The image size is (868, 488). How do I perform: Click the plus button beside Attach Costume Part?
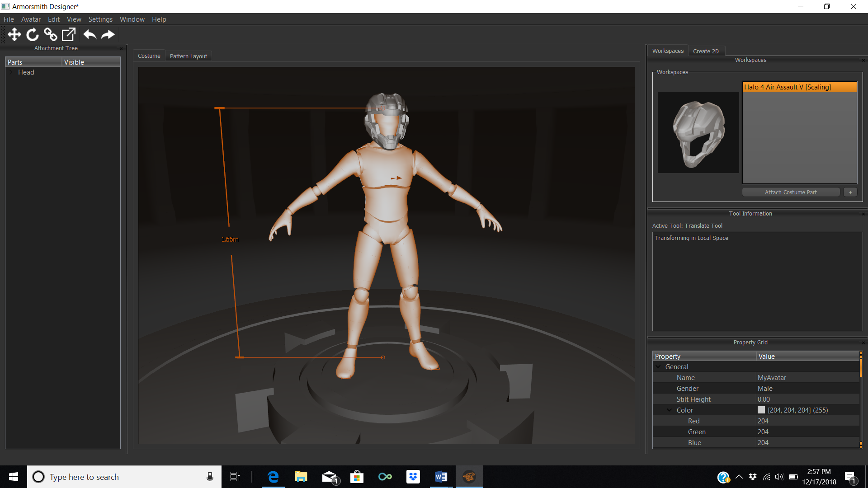click(850, 192)
